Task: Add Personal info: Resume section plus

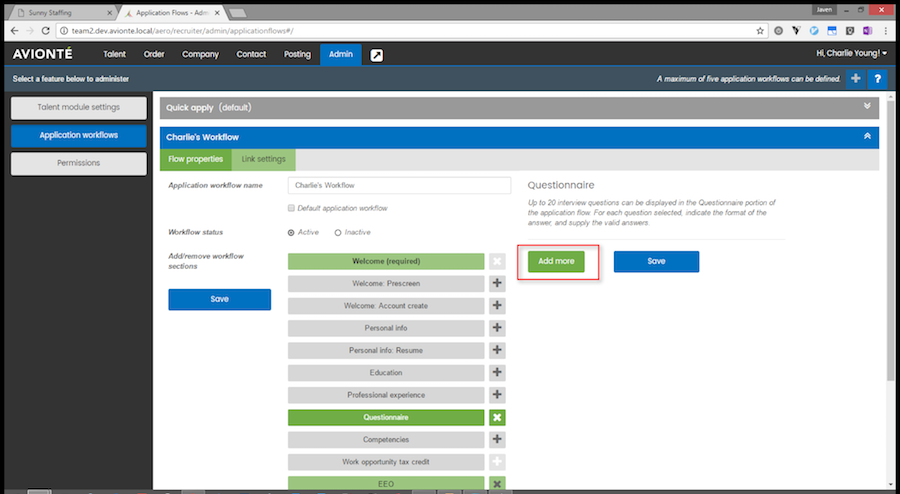Action: (x=497, y=350)
